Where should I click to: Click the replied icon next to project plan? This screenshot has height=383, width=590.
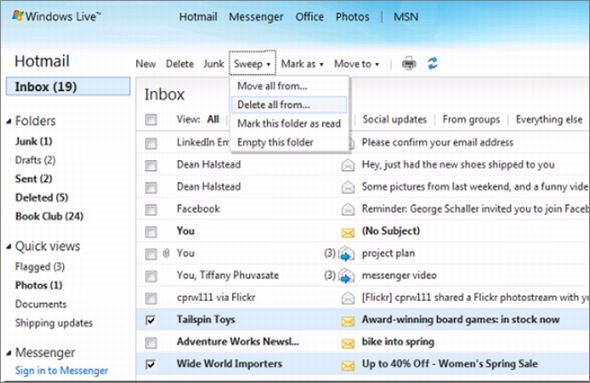coord(346,254)
